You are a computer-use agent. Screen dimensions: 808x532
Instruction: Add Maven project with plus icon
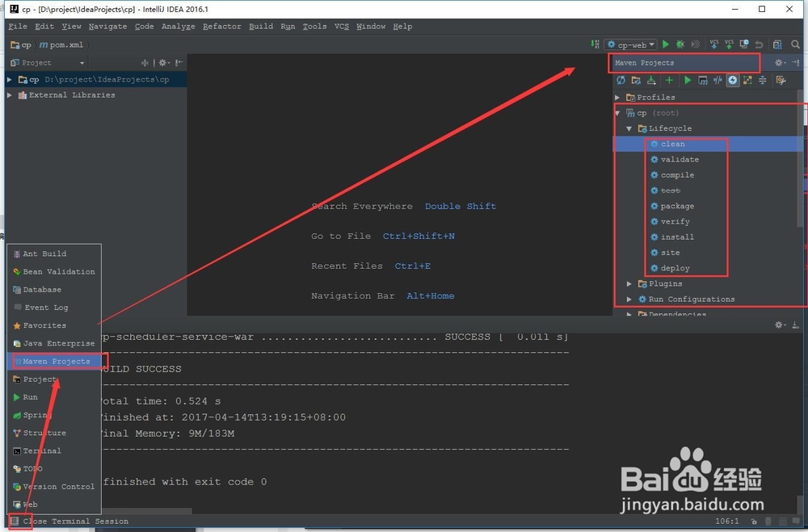(669, 80)
